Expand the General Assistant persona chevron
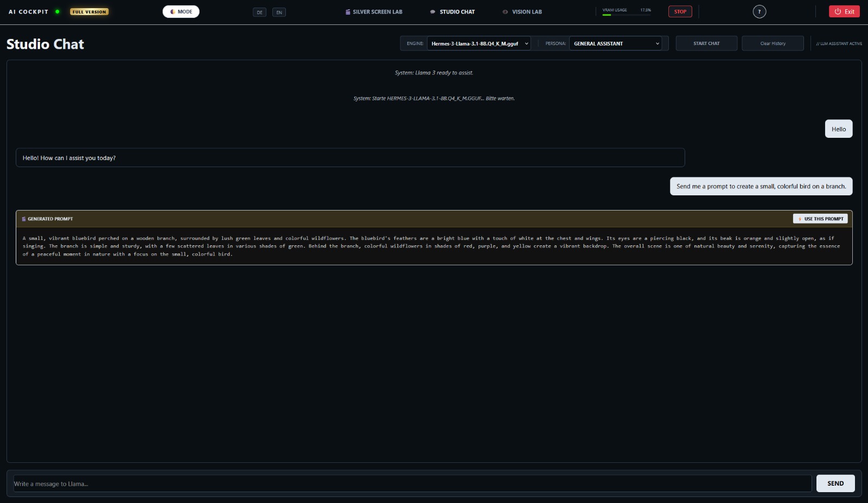This screenshot has height=503, width=868. click(x=657, y=43)
